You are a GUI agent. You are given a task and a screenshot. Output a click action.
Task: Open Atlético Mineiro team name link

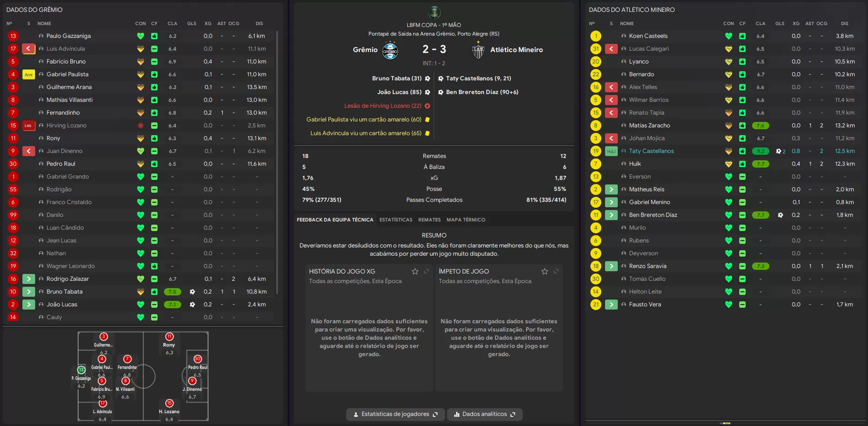click(516, 50)
